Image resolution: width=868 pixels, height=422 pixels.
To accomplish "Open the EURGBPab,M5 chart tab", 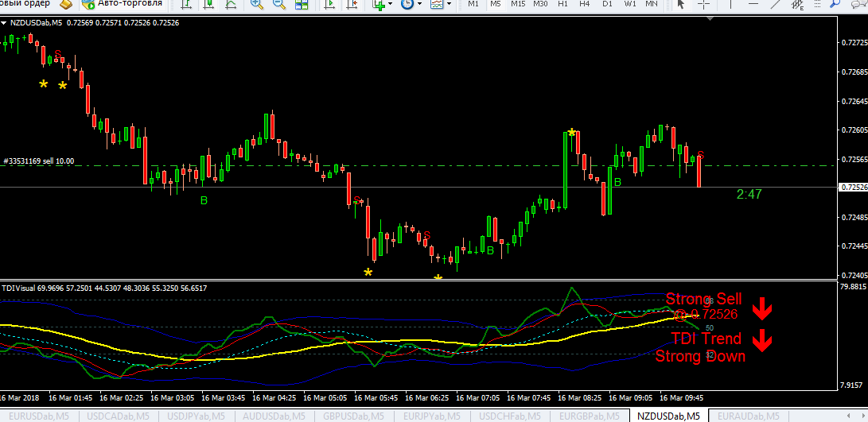I will coord(590,416).
